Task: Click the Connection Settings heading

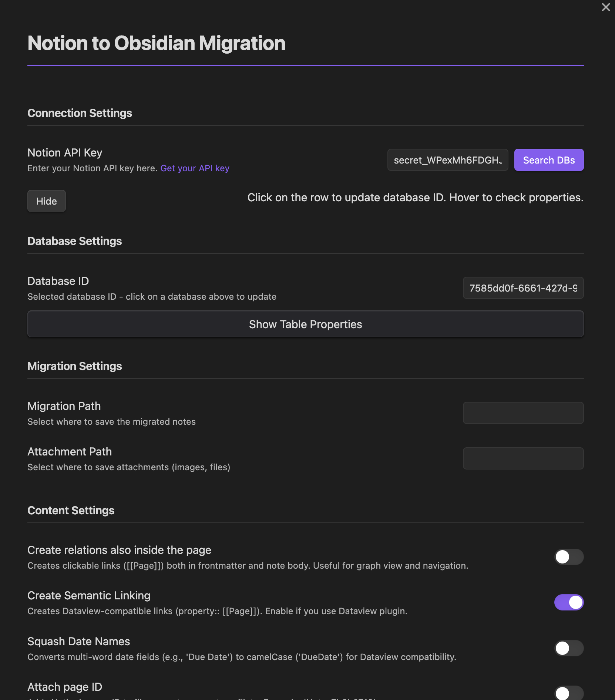Action: click(80, 113)
